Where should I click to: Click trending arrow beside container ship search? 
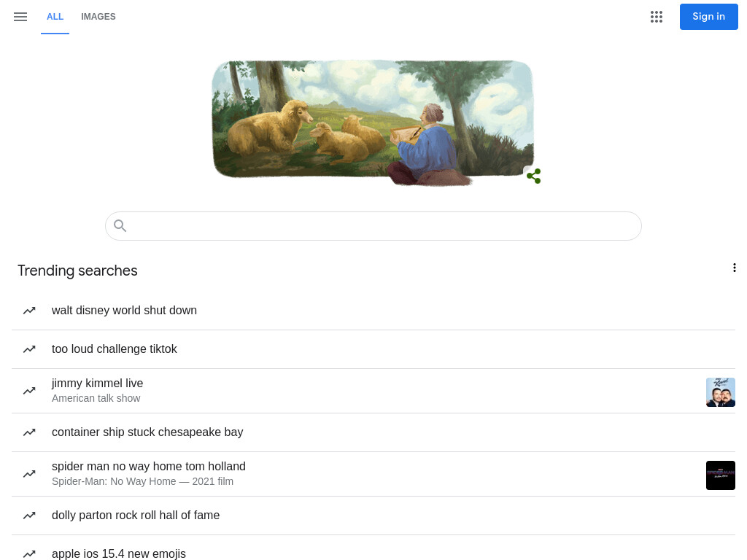pyautogui.click(x=29, y=432)
